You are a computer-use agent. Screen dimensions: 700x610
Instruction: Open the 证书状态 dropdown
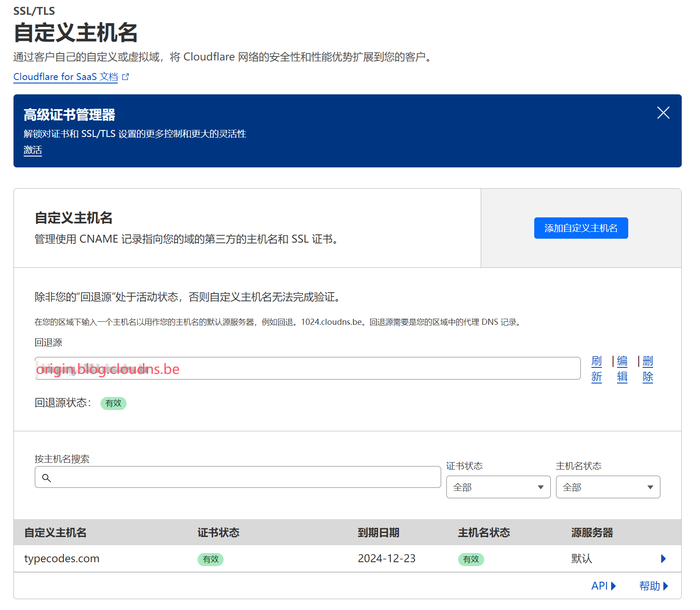(x=498, y=487)
